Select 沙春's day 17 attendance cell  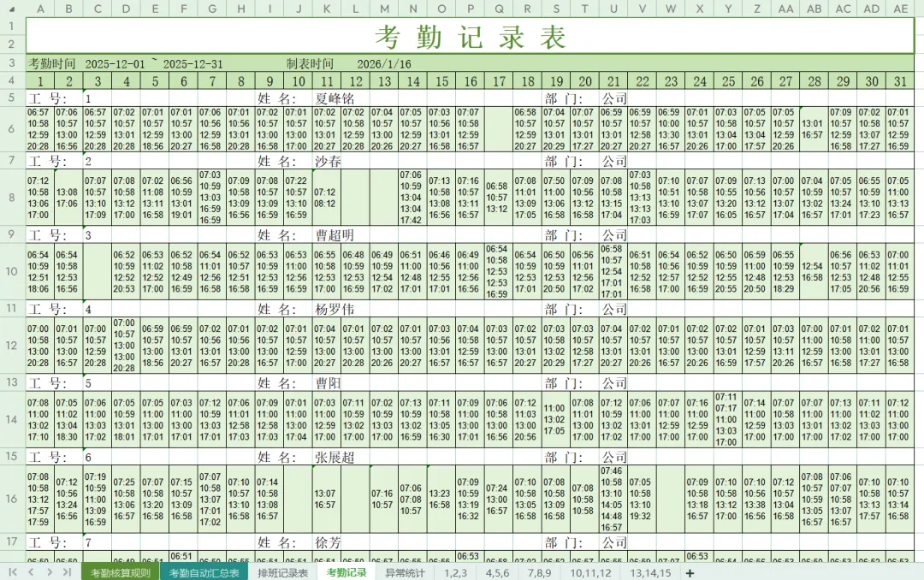[499, 198]
